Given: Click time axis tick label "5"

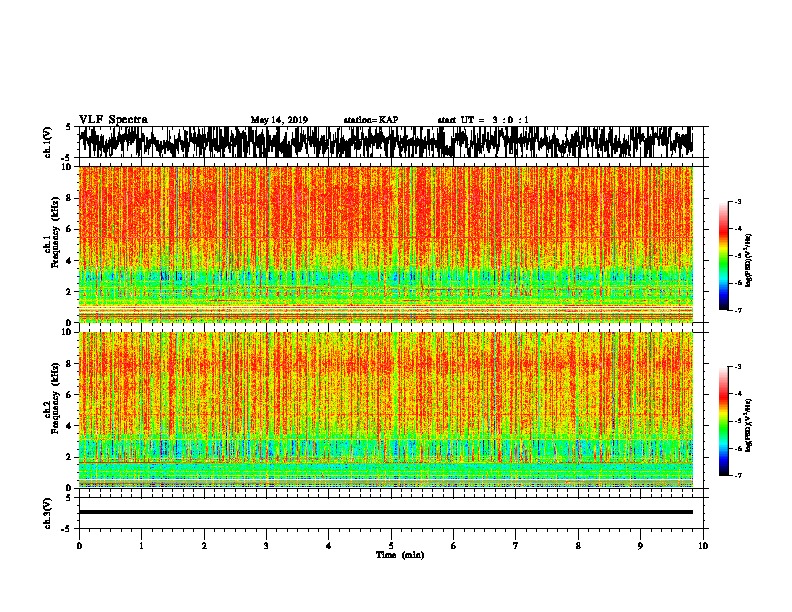Looking at the screenshot, I should pyautogui.click(x=391, y=546).
